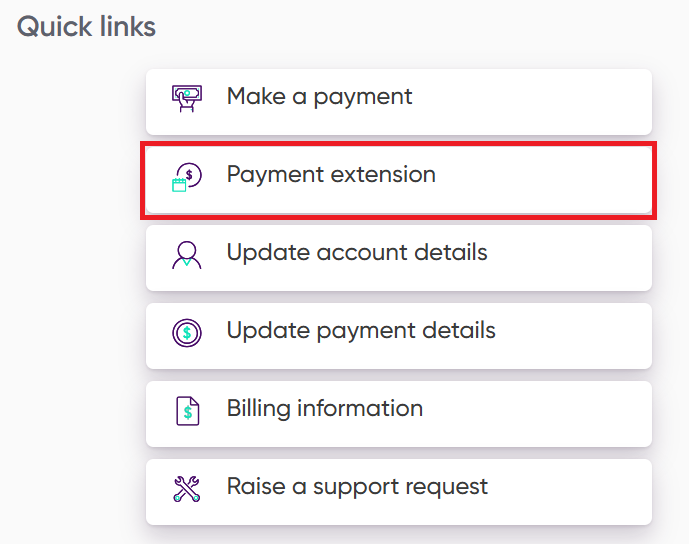The image size is (689, 544).
Task: Click the circular dollar coin icon
Action: tap(186, 332)
